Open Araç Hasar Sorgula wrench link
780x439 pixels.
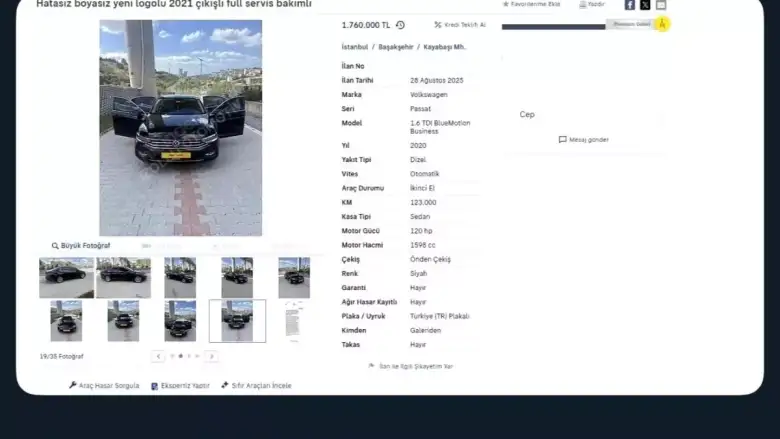104,385
